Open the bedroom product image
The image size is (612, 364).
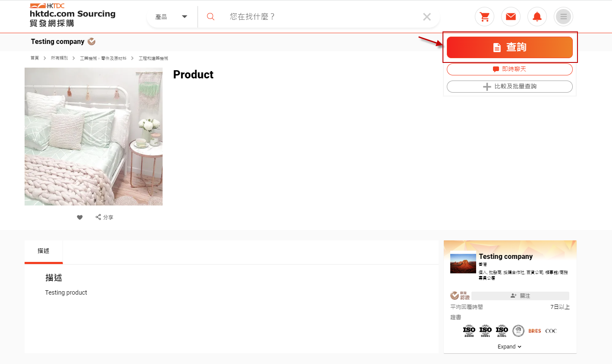[94, 137]
